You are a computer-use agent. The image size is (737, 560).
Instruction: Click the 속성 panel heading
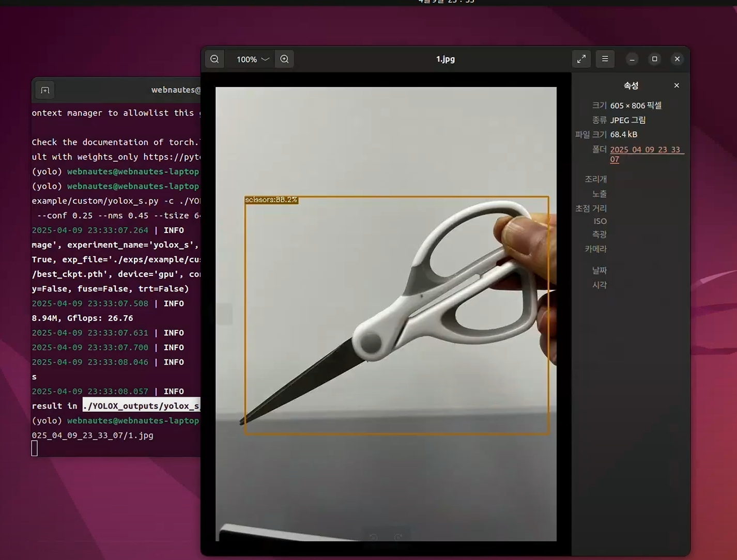tap(631, 85)
